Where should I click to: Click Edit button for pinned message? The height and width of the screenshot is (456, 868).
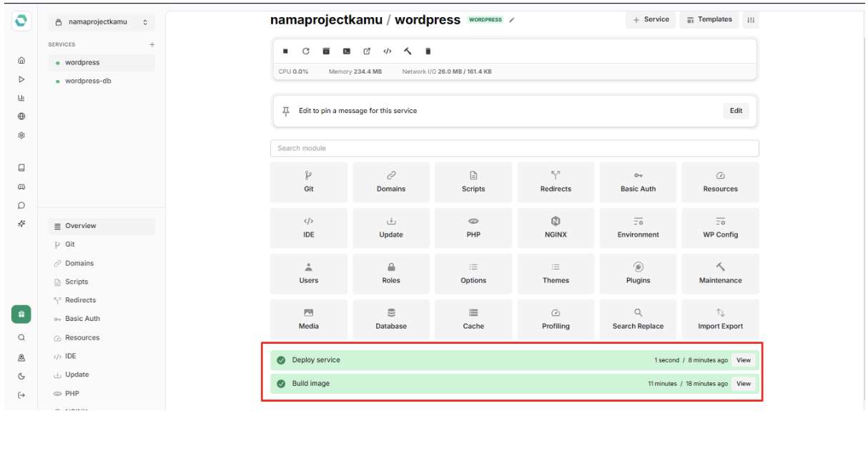click(x=736, y=111)
